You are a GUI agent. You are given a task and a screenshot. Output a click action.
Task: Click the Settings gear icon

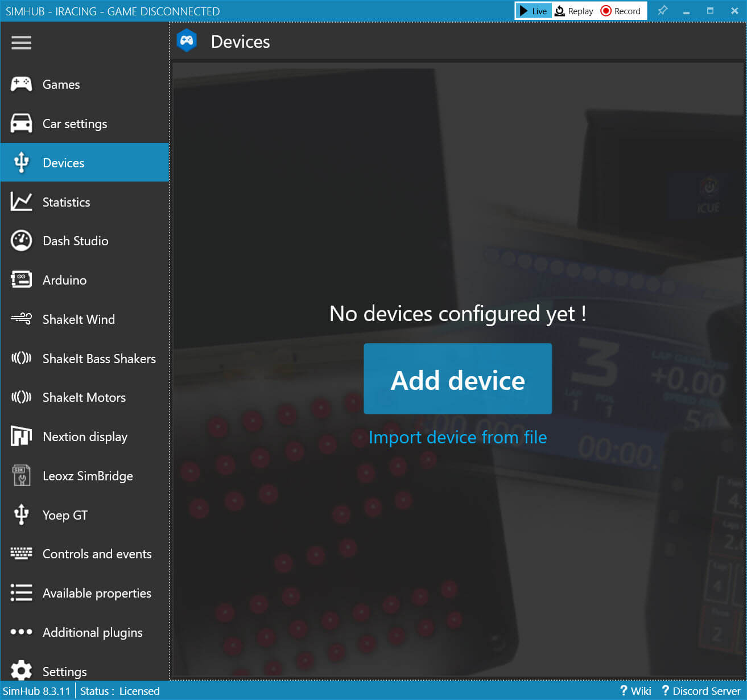[22, 670]
